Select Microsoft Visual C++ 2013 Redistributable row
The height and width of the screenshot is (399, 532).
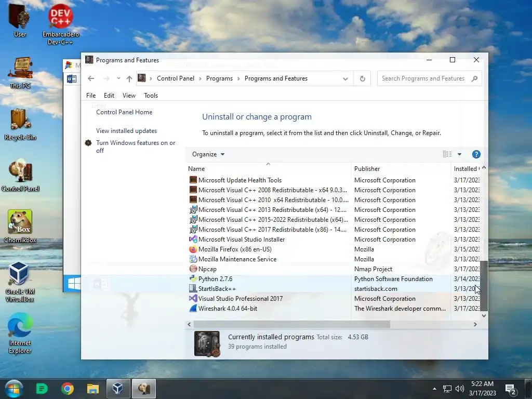click(x=333, y=210)
